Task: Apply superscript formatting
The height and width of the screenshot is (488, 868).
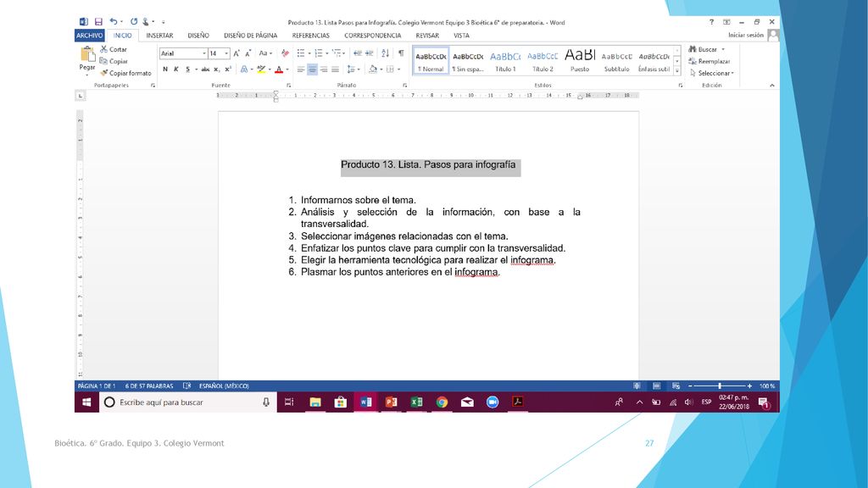Action: pyautogui.click(x=228, y=69)
